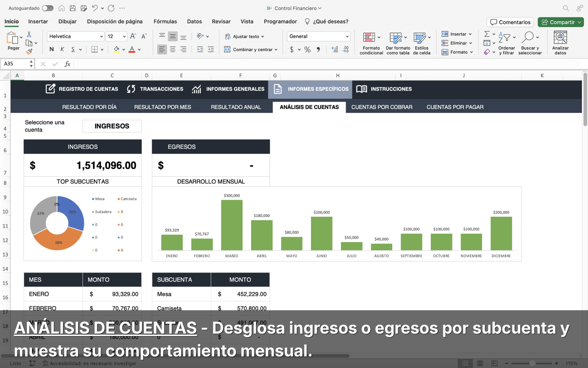The height and width of the screenshot is (368, 588).
Task: Toggle bold formatting N button
Action: [52, 49]
